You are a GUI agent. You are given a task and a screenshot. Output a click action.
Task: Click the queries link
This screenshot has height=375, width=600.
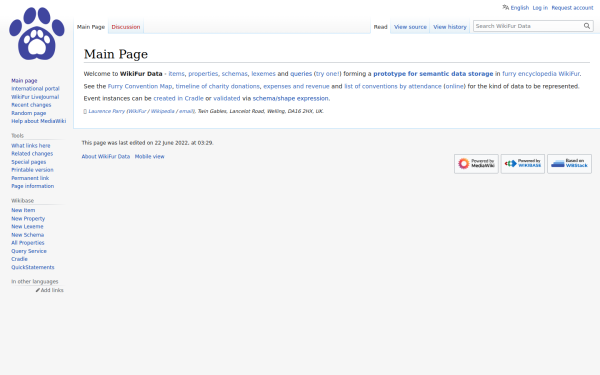point(301,74)
